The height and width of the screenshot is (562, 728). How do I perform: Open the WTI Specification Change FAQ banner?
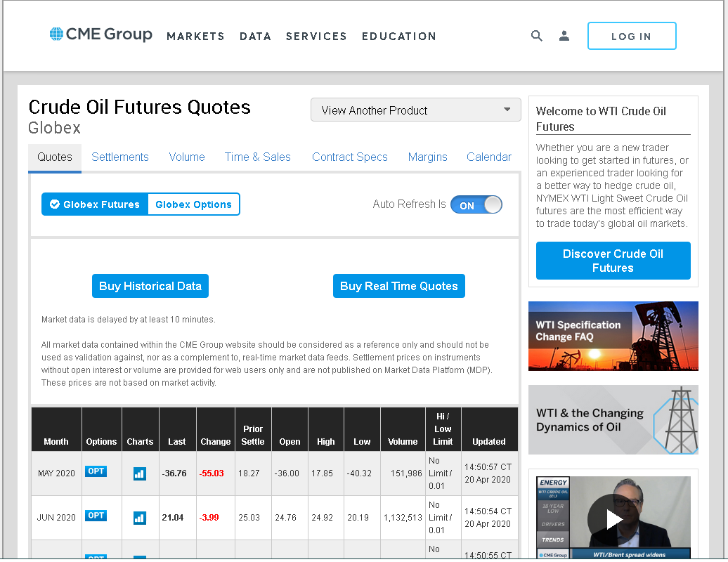[x=613, y=336]
